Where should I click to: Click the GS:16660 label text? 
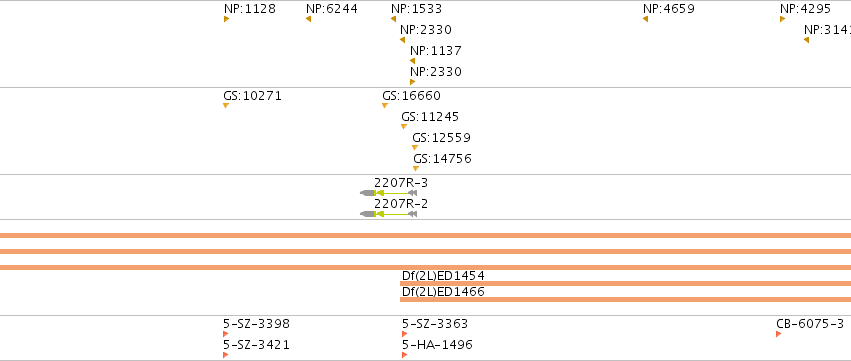pos(411,96)
